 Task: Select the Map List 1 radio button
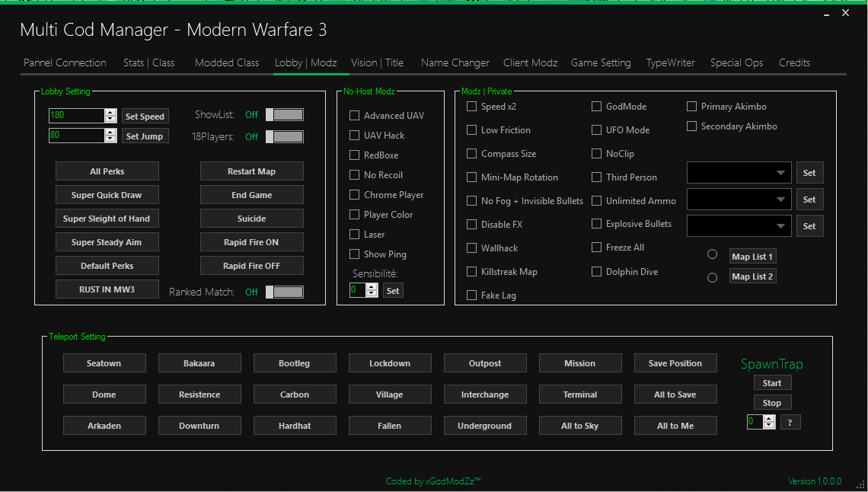[x=713, y=254]
